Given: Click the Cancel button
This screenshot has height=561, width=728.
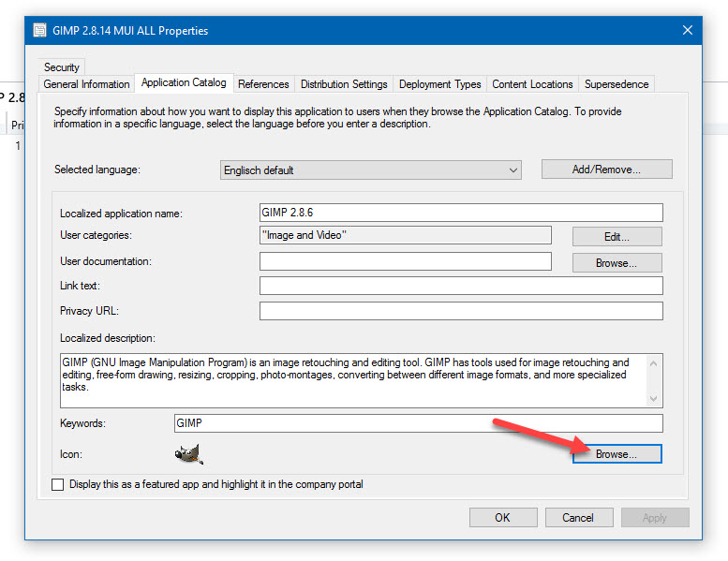Looking at the screenshot, I should (x=578, y=517).
